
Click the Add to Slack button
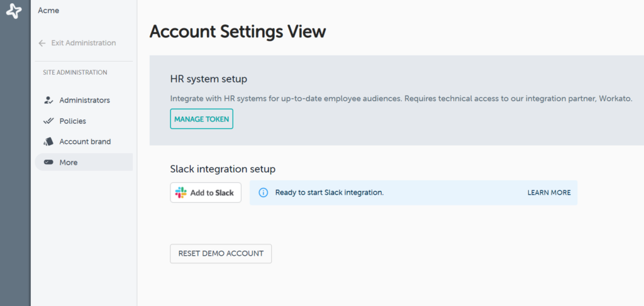coord(206,193)
